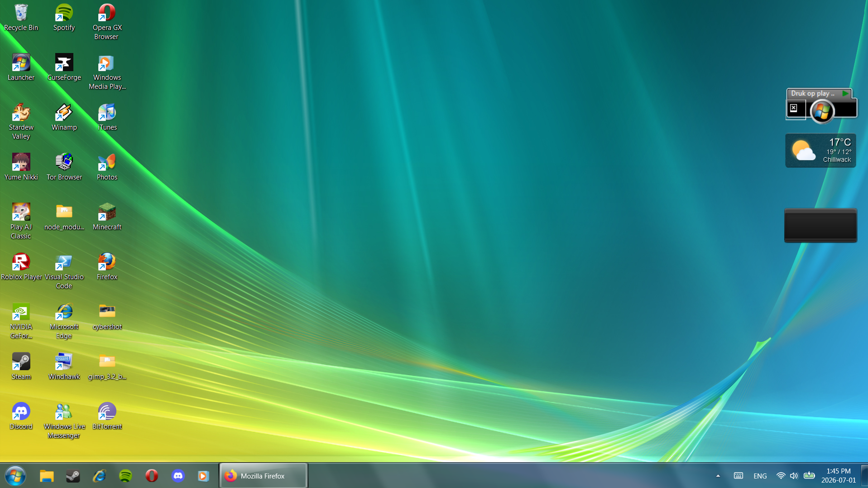Click the Spotify icon pinned to the taskbar

tap(125, 476)
